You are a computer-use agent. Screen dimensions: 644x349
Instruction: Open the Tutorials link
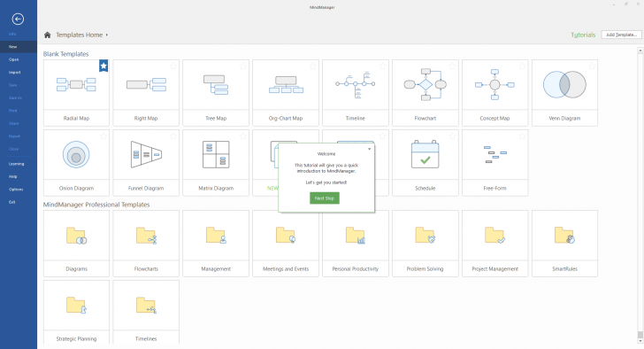coord(583,35)
